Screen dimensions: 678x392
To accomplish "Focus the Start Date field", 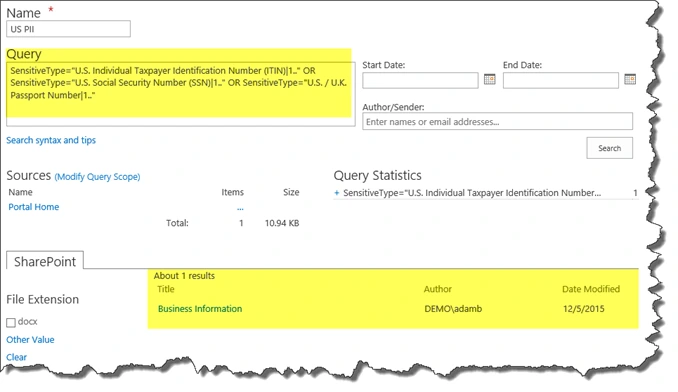I will point(420,80).
